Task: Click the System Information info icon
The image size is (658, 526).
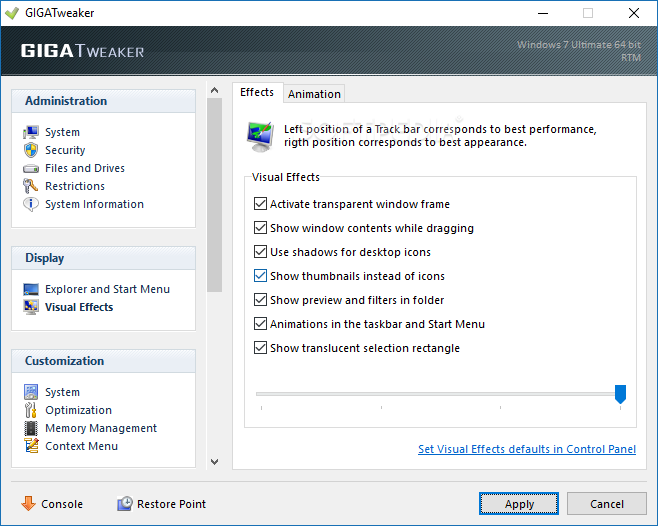Action: pyautogui.click(x=31, y=204)
